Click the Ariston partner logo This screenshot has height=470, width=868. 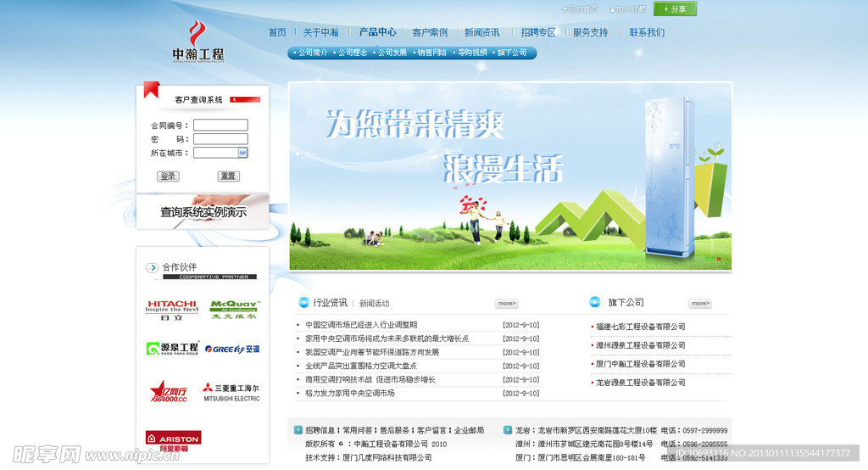[x=173, y=439]
